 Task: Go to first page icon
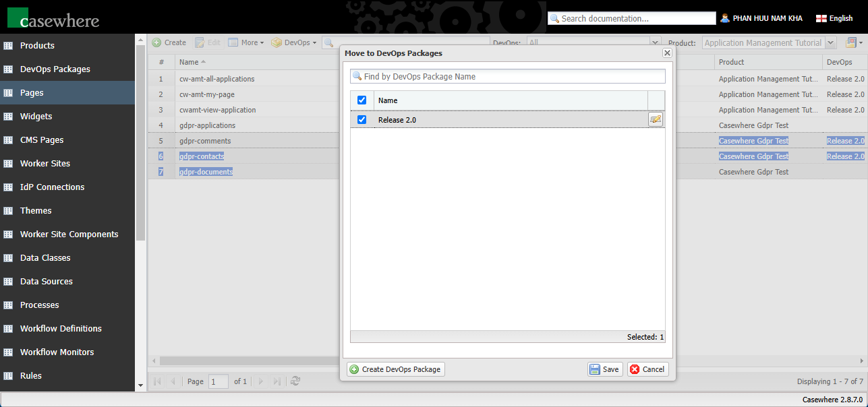click(157, 381)
